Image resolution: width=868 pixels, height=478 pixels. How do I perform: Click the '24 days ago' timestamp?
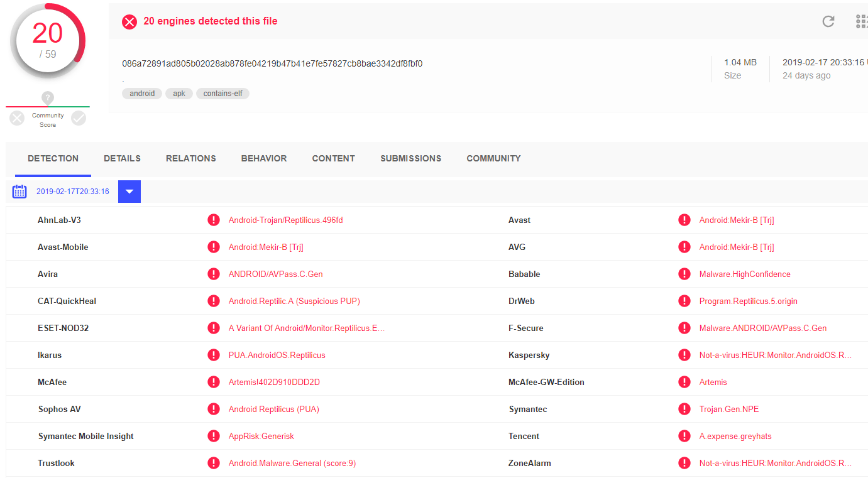pyautogui.click(x=806, y=75)
